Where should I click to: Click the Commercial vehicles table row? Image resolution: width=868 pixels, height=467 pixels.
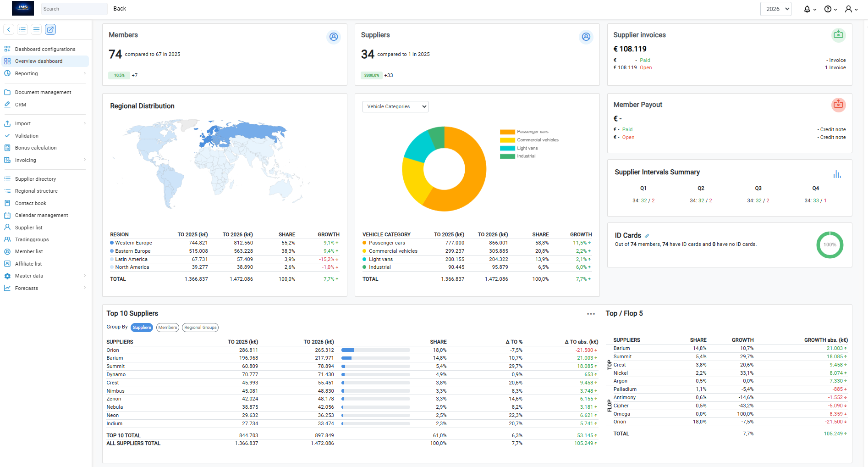[477, 251]
